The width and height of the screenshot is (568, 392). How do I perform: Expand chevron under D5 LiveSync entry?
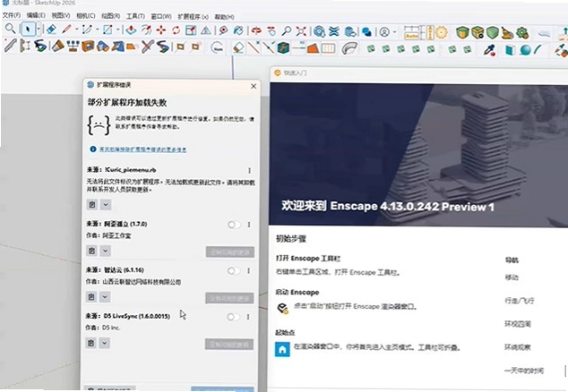coord(104,343)
